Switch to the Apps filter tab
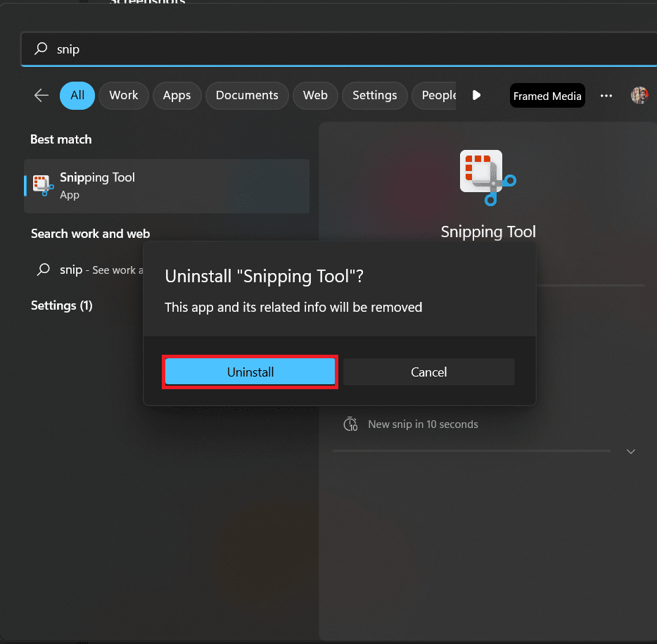This screenshot has width=657, height=644. tap(177, 96)
